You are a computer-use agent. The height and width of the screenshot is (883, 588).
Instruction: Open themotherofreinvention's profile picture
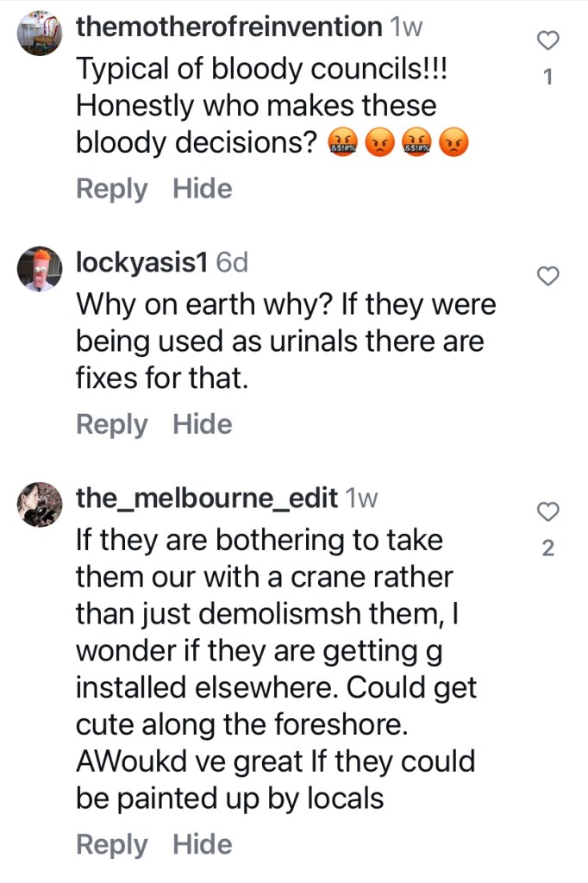pos(40,34)
